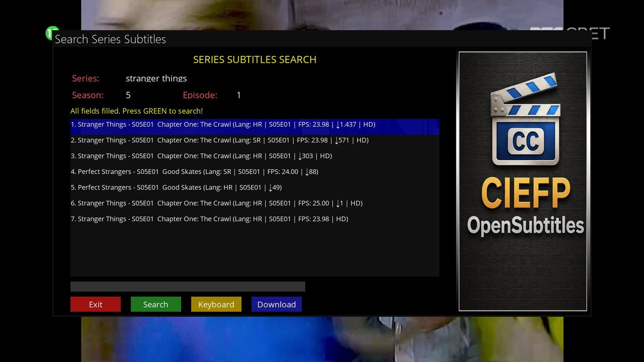Click the gray progress bar below the results

tap(188, 287)
